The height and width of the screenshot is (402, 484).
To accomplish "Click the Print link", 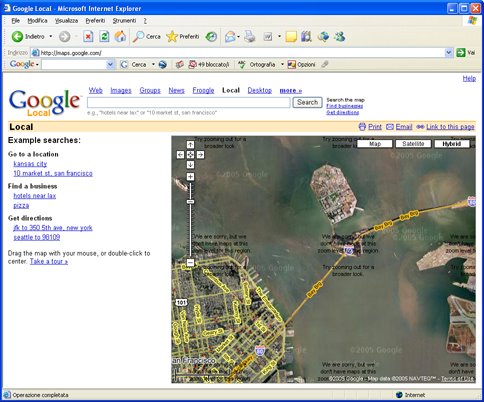I will point(375,127).
